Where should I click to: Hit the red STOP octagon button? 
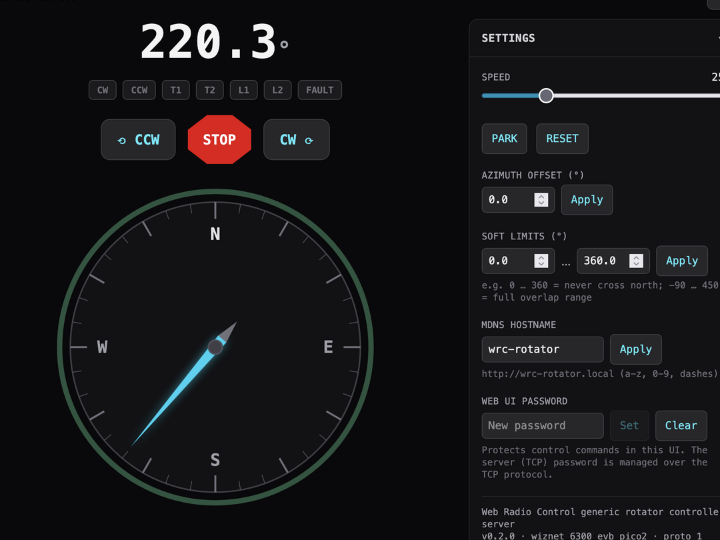click(x=219, y=140)
